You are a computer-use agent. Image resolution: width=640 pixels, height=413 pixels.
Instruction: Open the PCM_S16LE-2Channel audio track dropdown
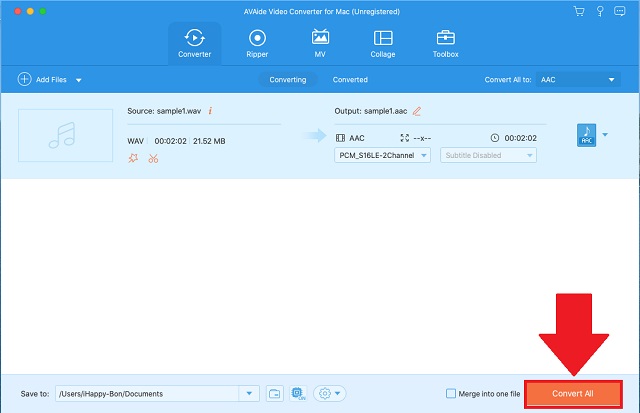tap(382, 155)
